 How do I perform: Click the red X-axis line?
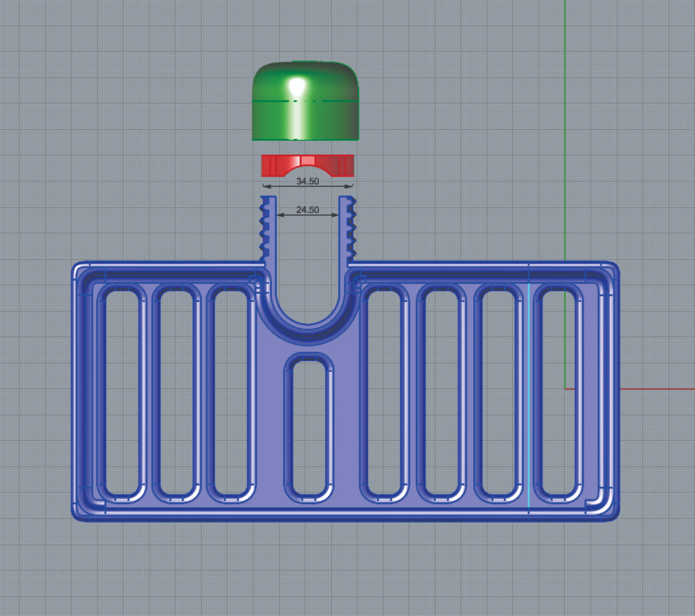tap(656, 389)
